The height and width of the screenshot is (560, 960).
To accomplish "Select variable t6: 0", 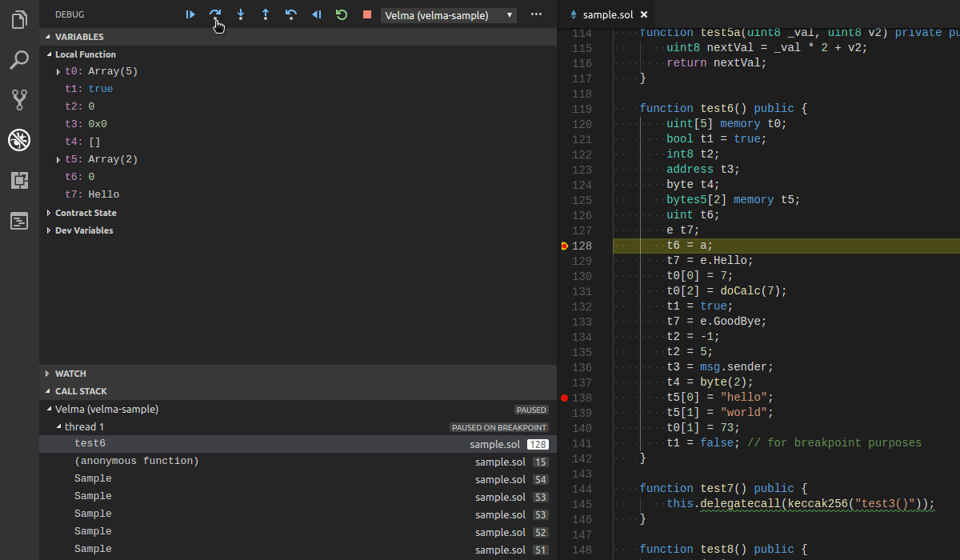I will (298, 177).
